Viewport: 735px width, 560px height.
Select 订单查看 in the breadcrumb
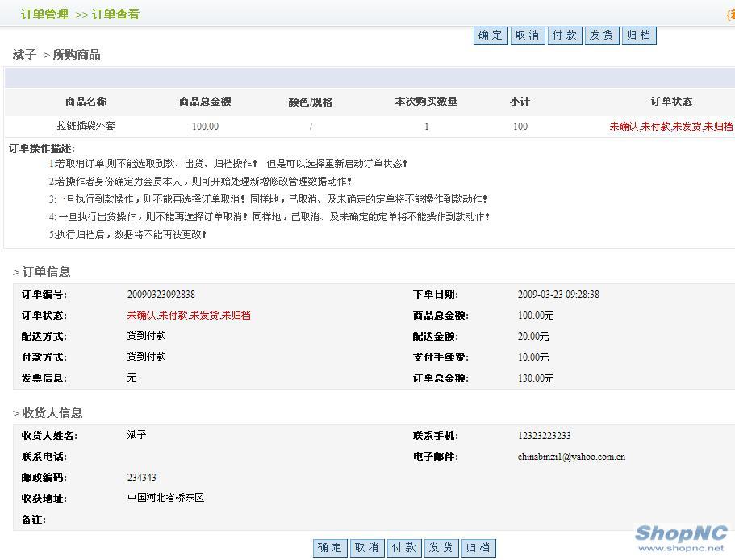[x=115, y=15]
